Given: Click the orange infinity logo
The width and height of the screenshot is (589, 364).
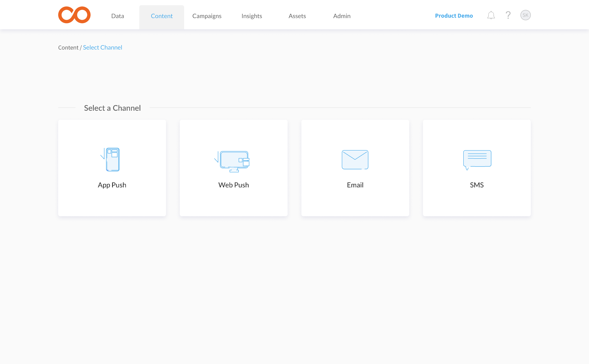Looking at the screenshot, I should pos(74,15).
